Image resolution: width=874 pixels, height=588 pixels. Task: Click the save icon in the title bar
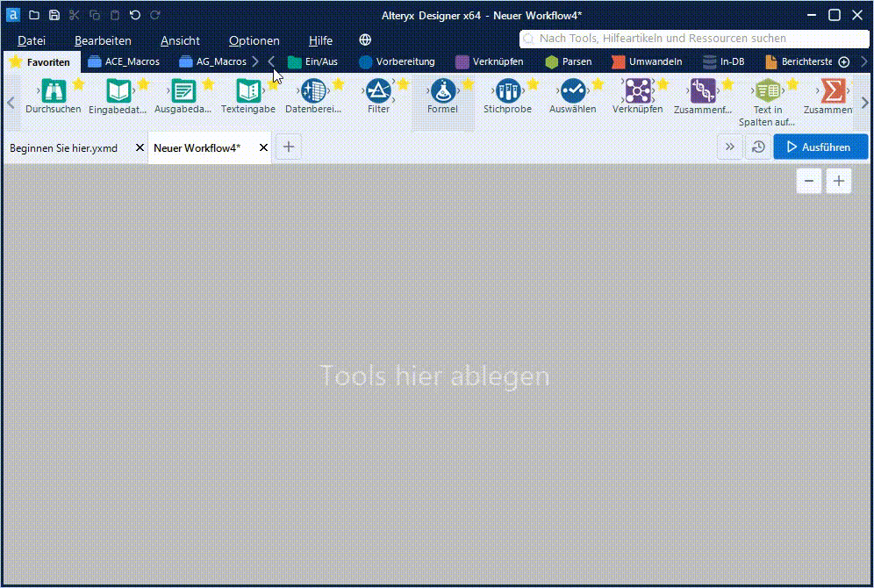pos(54,15)
